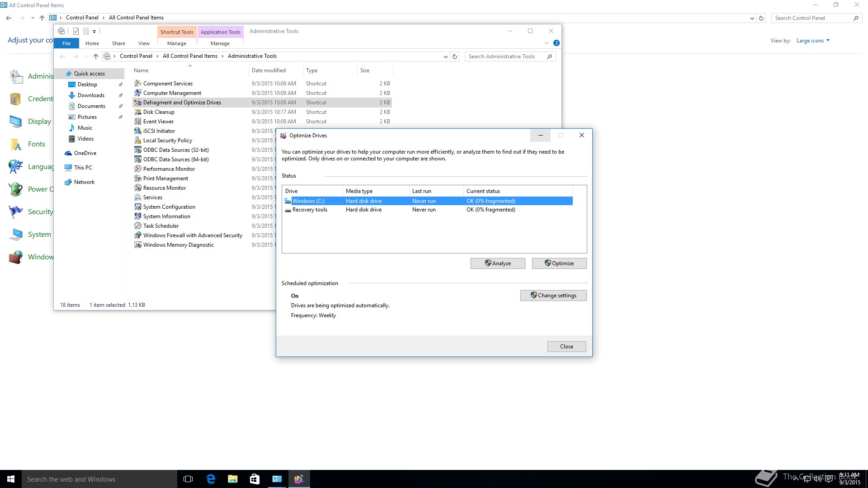This screenshot has width=868, height=488.
Task: Select the Event Viewer icon
Action: [x=138, y=122]
